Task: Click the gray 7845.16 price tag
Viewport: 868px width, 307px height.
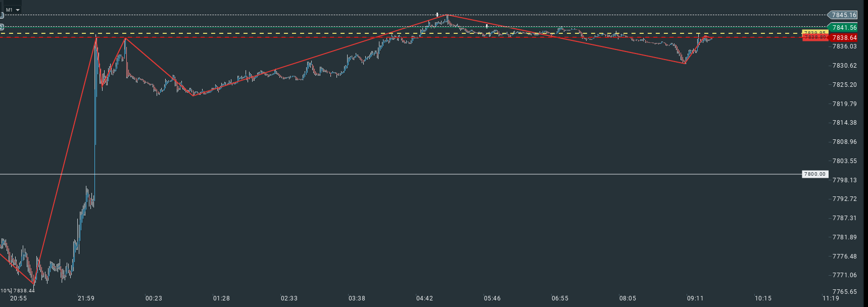Action: [x=843, y=15]
